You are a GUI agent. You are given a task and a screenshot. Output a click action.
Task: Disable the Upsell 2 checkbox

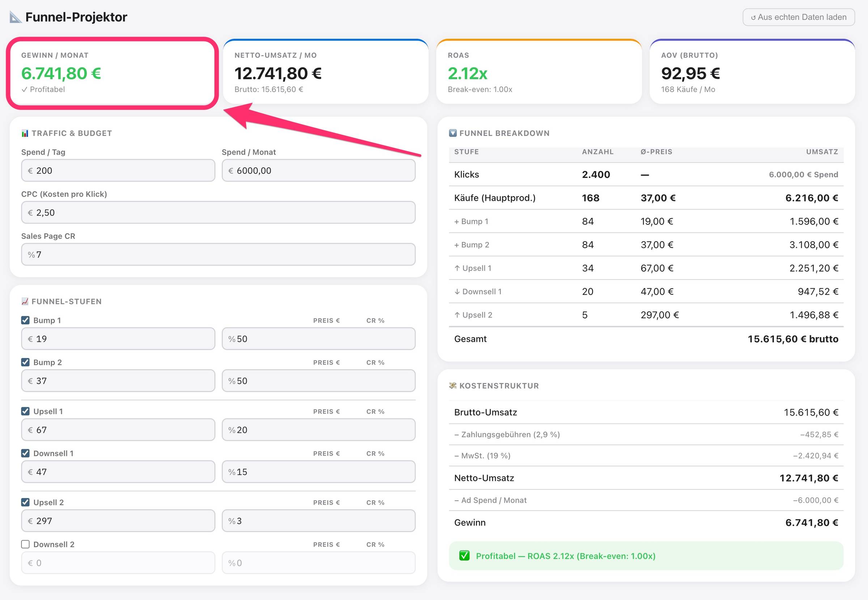click(x=26, y=502)
